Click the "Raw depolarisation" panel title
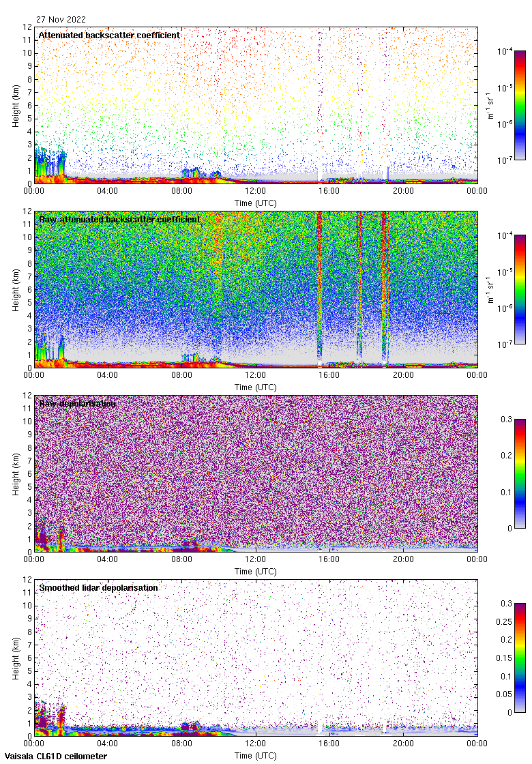The height and width of the screenshot is (764, 532). click(78, 403)
